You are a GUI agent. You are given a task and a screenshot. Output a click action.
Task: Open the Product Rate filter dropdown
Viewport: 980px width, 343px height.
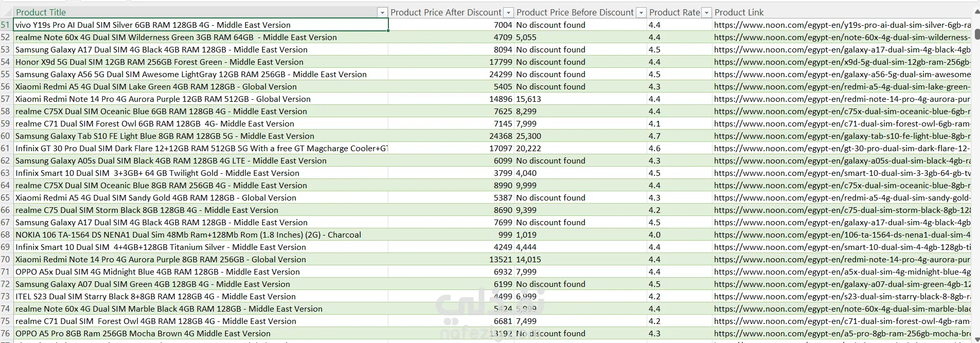click(707, 12)
